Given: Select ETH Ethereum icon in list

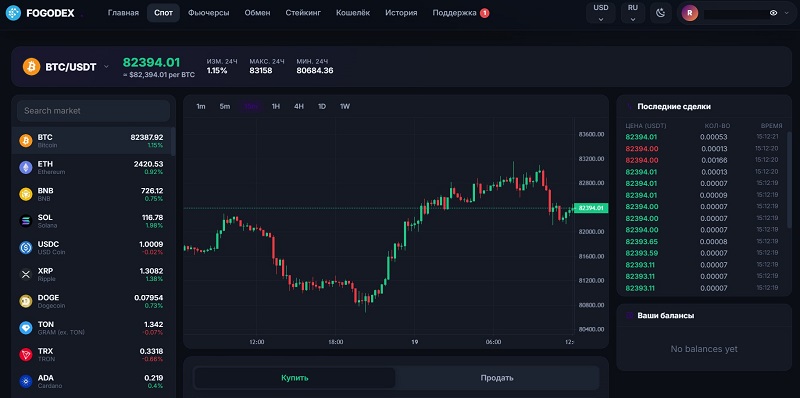Looking at the screenshot, I should coord(26,167).
